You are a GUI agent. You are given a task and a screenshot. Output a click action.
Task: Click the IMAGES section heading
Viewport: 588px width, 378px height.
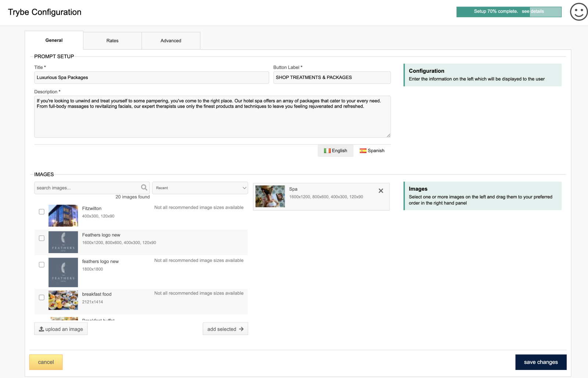44,174
